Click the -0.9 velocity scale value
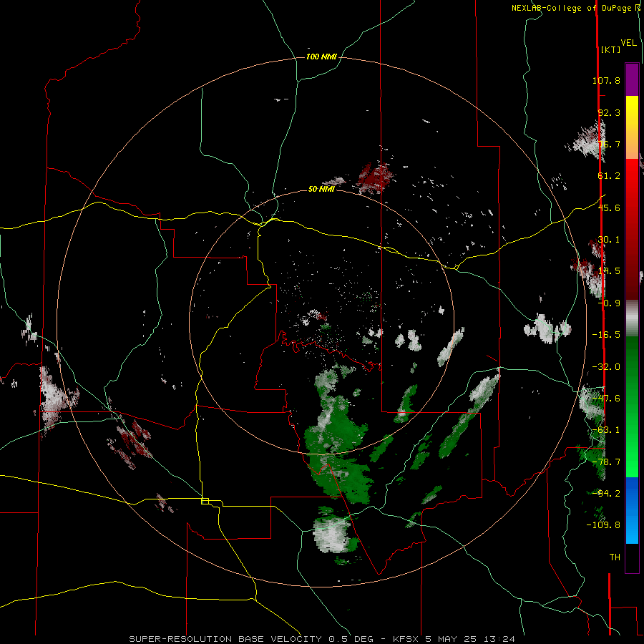 609,303
